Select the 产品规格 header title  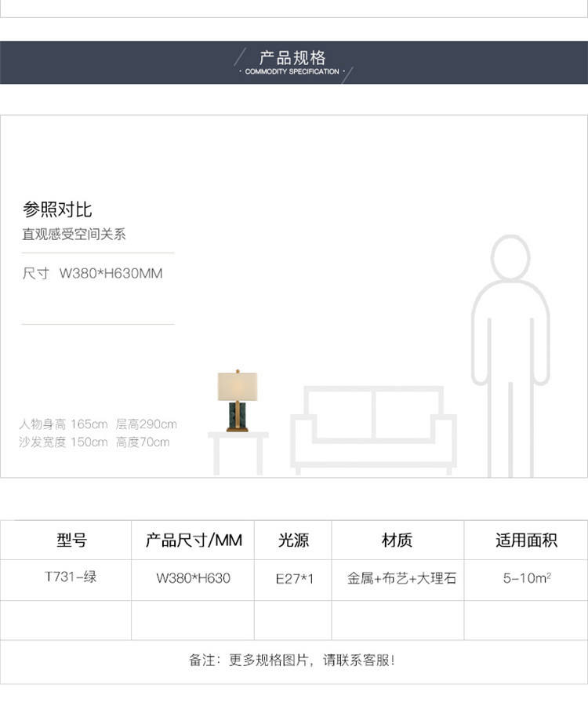pos(292,57)
